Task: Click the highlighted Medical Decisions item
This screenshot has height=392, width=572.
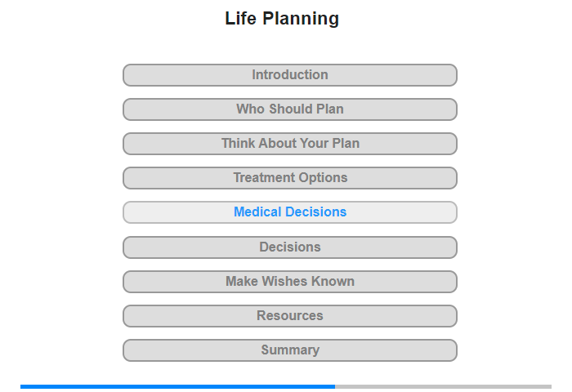Action: click(x=289, y=212)
